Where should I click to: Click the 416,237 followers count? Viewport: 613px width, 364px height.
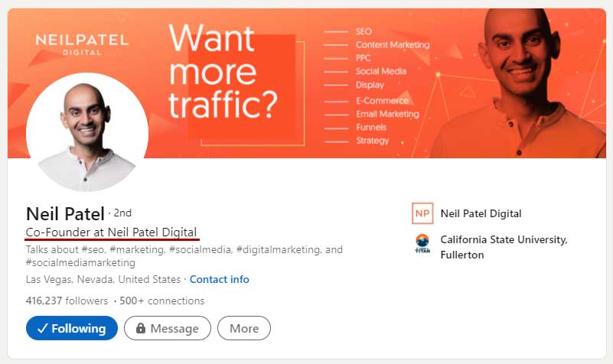pyautogui.click(x=67, y=301)
